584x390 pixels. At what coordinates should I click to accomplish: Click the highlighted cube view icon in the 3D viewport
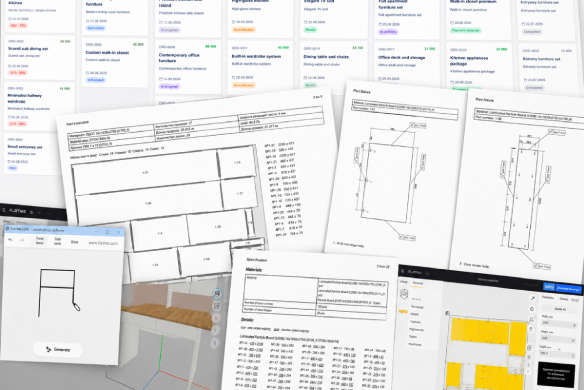(217, 294)
